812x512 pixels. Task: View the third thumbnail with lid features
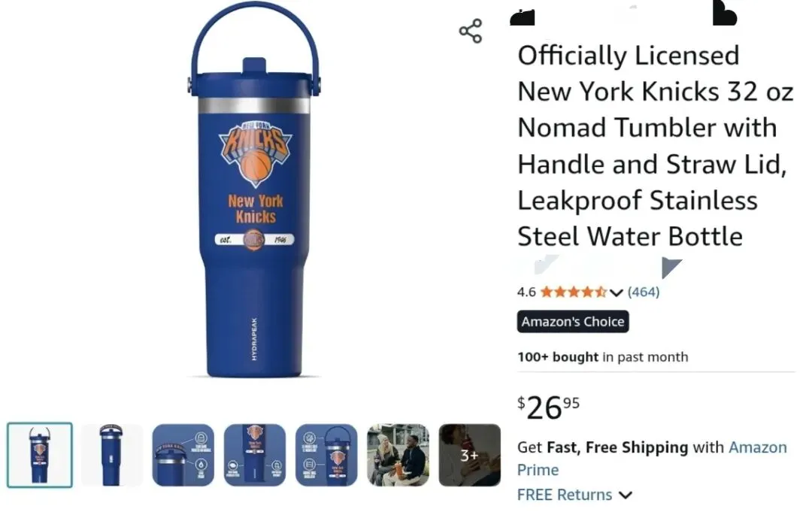pos(183,455)
